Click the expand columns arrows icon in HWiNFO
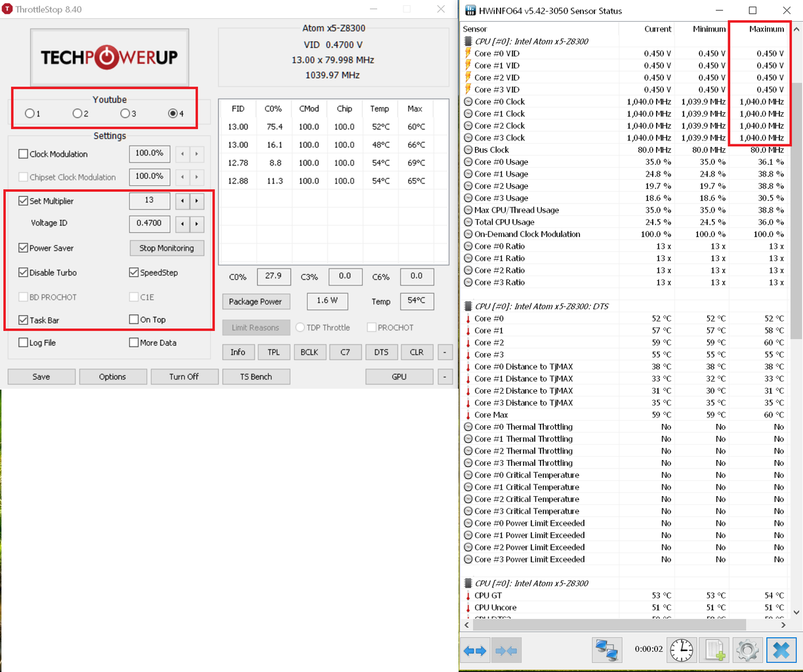The width and height of the screenshot is (803, 672). (x=476, y=650)
